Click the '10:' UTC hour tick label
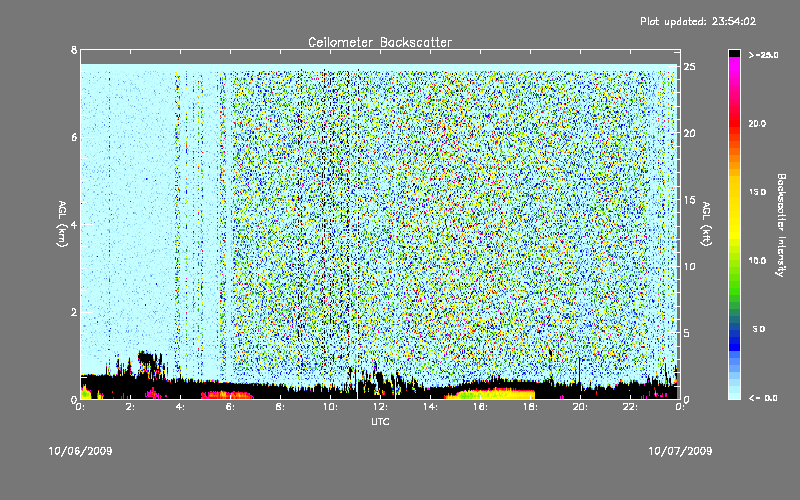 coord(330,407)
